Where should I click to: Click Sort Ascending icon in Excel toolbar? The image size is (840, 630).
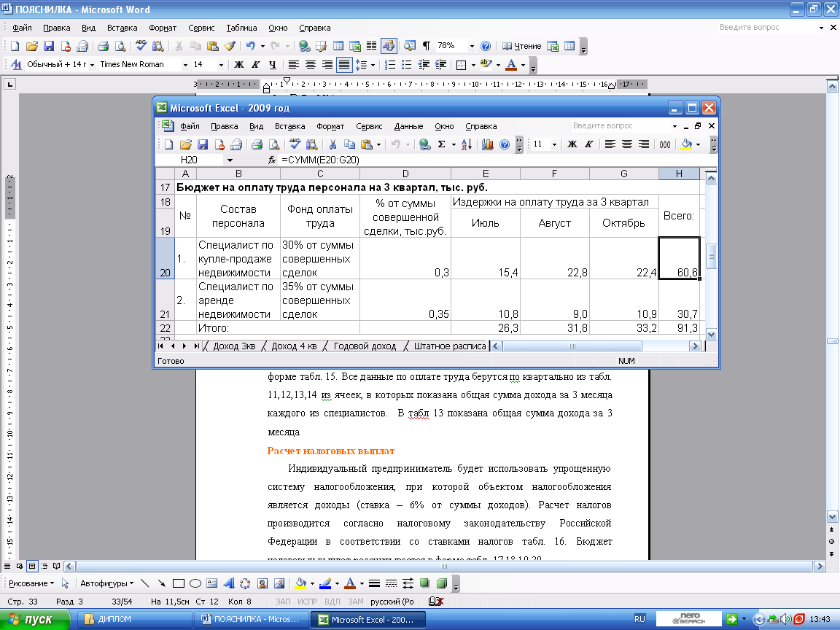pyautogui.click(x=467, y=144)
